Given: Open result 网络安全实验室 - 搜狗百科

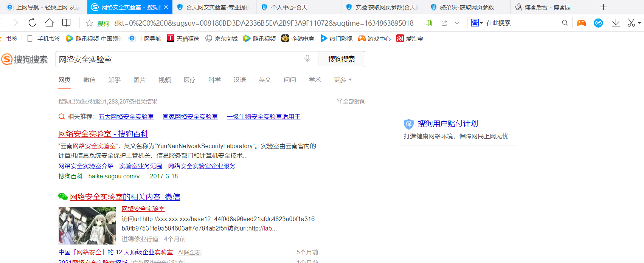Looking at the screenshot, I should coord(103,134).
